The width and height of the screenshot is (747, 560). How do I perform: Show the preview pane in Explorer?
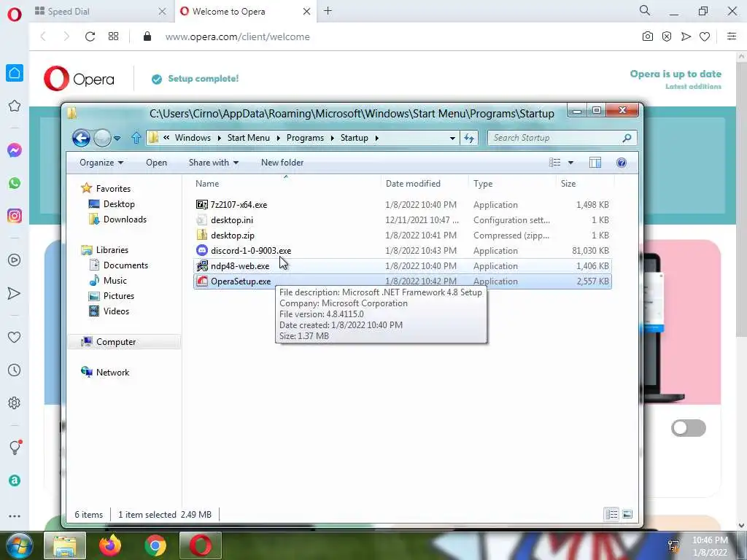(595, 163)
